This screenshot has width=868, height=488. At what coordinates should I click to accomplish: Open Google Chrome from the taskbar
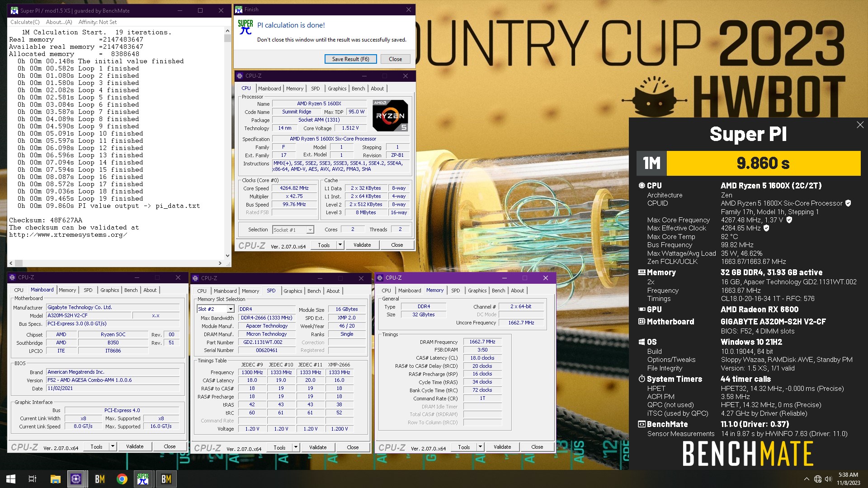point(122,479)
